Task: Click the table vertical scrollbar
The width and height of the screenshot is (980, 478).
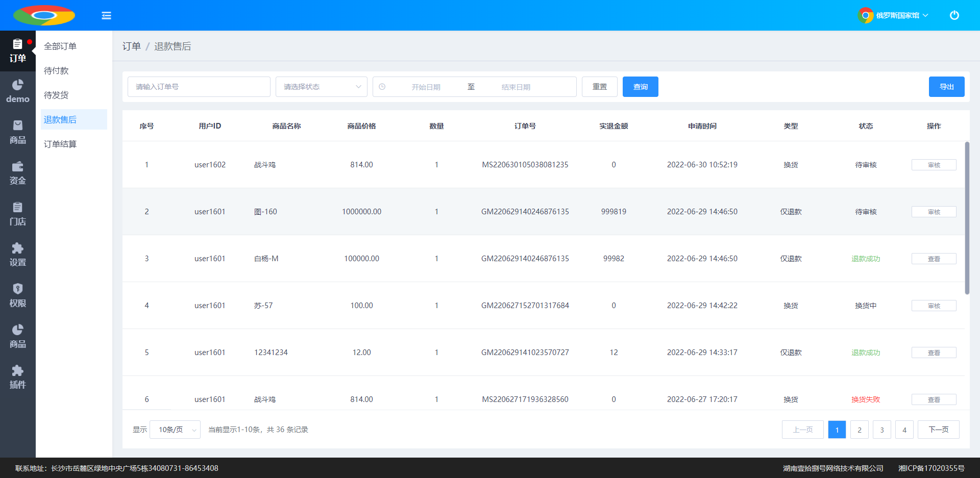Action: click(967, 218)
